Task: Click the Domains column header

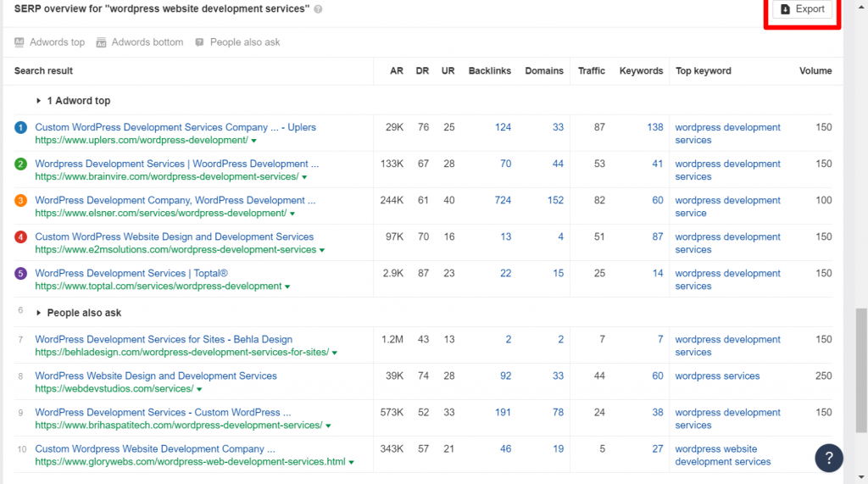Action: click(544, 71)
